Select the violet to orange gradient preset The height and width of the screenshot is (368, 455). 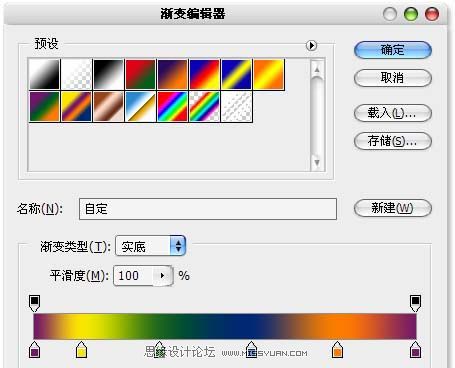pyautogui.click(x=172, y=74)
